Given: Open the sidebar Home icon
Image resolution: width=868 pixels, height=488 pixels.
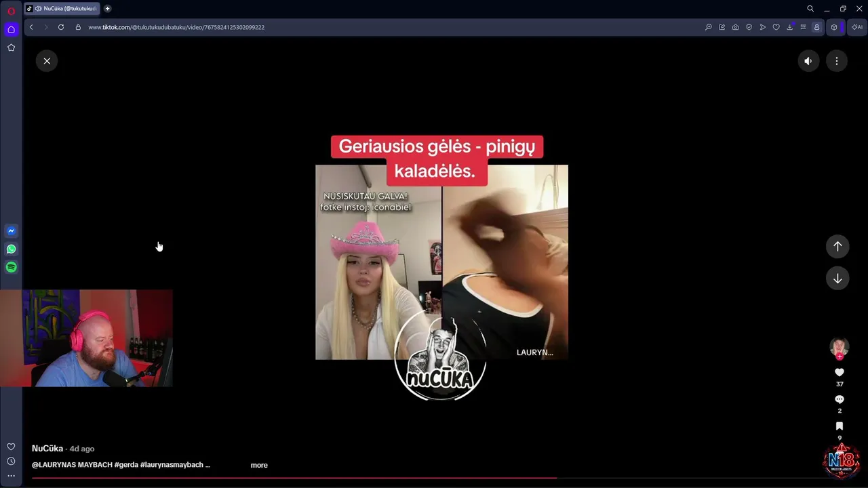Looking at the screenshot, I should (11, 29).
